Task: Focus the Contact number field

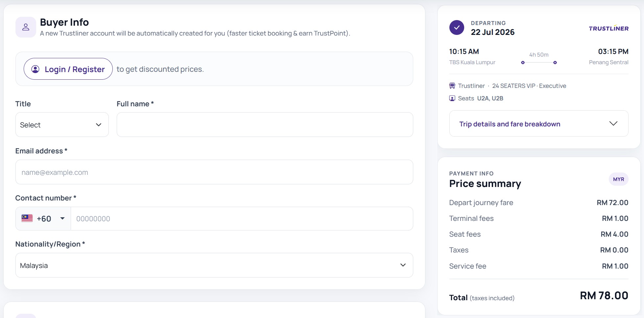Action: 242,219
